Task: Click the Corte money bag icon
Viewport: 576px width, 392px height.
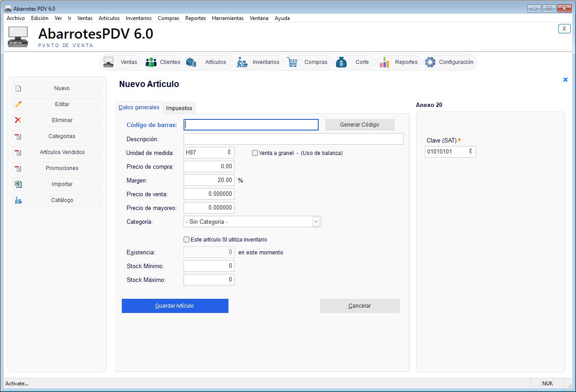Action: pyautogui.click(x=341, y=62)
